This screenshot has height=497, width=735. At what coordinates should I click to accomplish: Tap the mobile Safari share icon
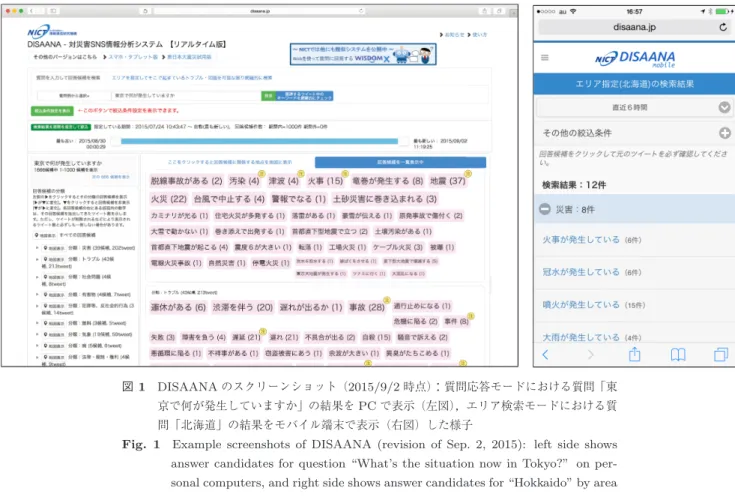634,354
